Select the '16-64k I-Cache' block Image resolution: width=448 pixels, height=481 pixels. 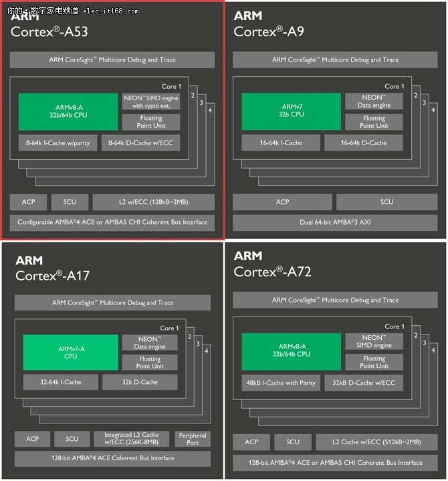pyautogui.click(x=281, y=143)
